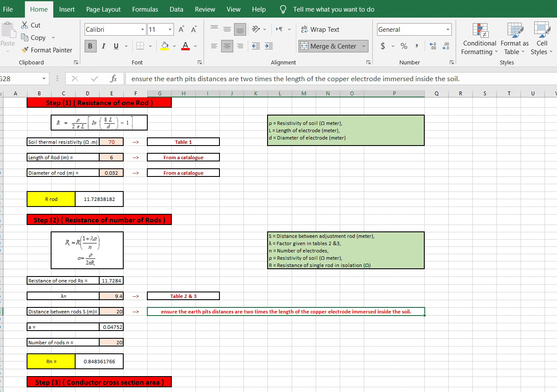This screenshot has height=392, width=557.
Task: Click the Increase Decimal icon
Action: coord(433,46)
